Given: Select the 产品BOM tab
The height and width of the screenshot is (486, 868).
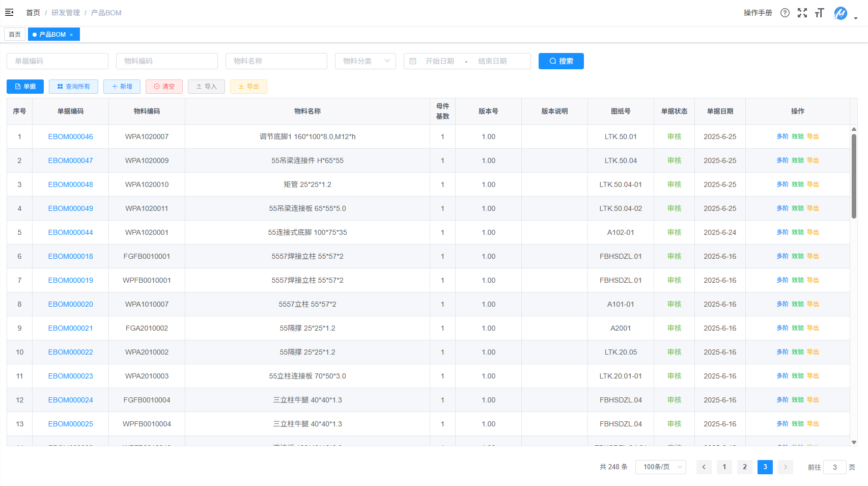Looking at the screenshot, I should (52, 35).
